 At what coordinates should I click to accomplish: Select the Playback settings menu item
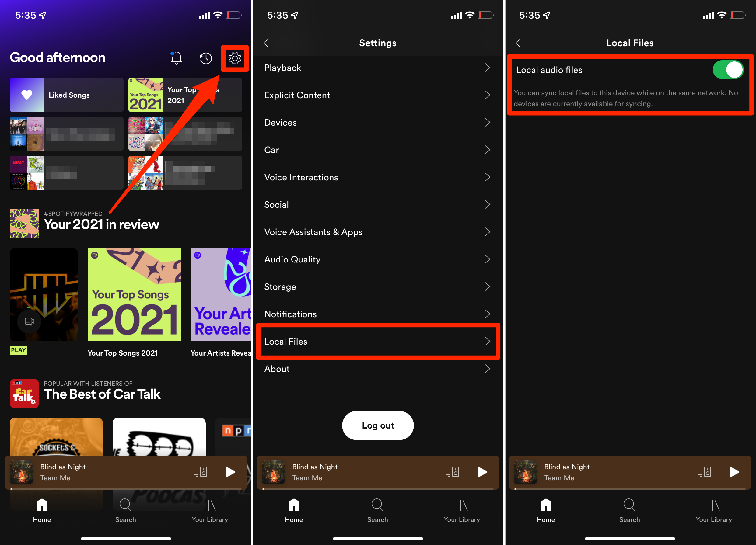point(377,68)
